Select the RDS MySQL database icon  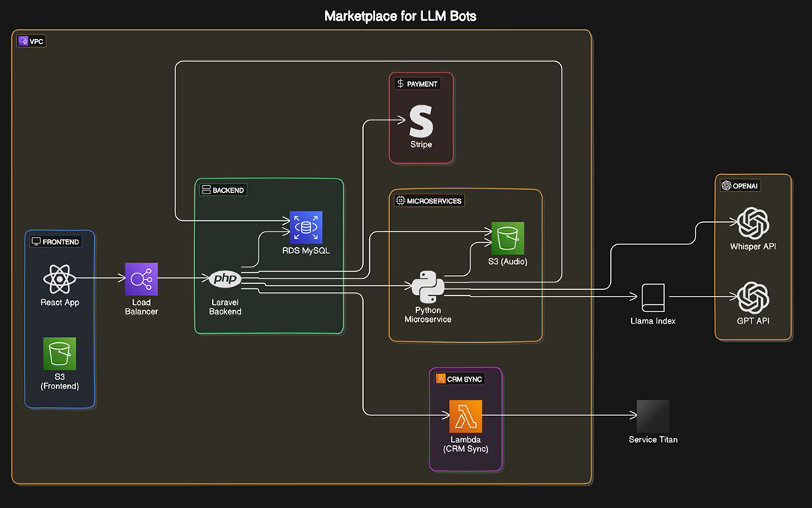click(306, 227)
